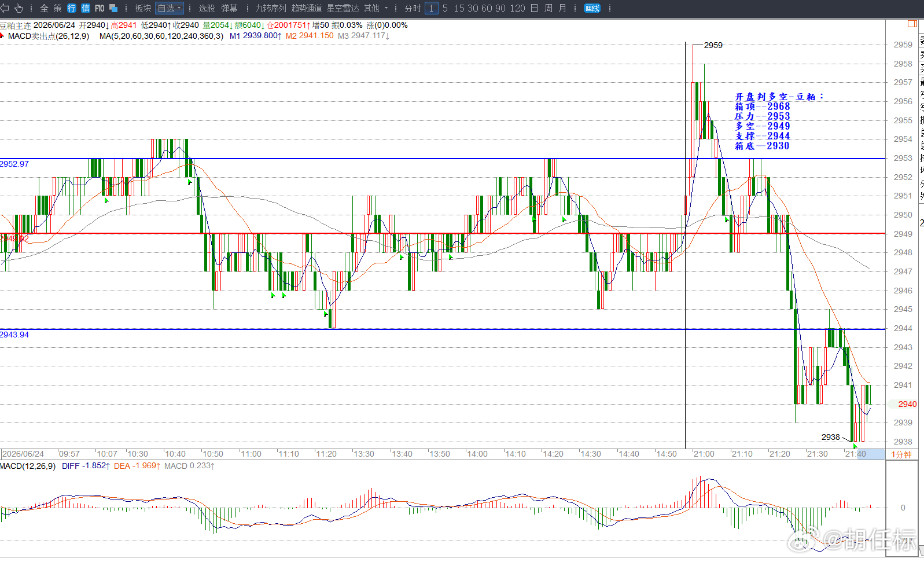Open the 信 info icon

click(86, 8)
